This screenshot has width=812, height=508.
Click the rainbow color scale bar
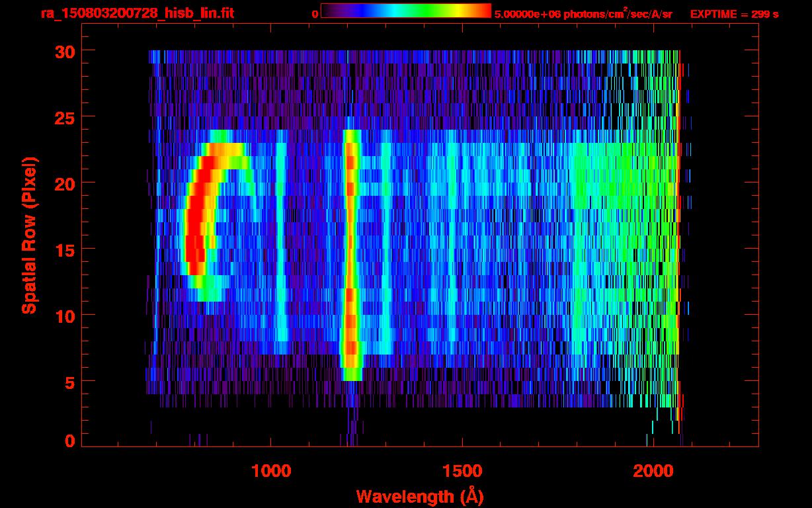pyautogui.click(x=405, y=11)
